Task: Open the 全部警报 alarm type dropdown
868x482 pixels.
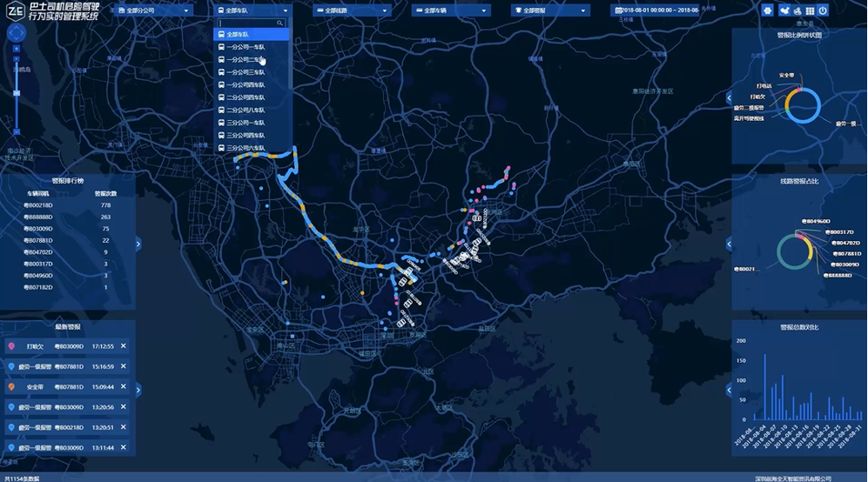Action: [x=550, y=10]
